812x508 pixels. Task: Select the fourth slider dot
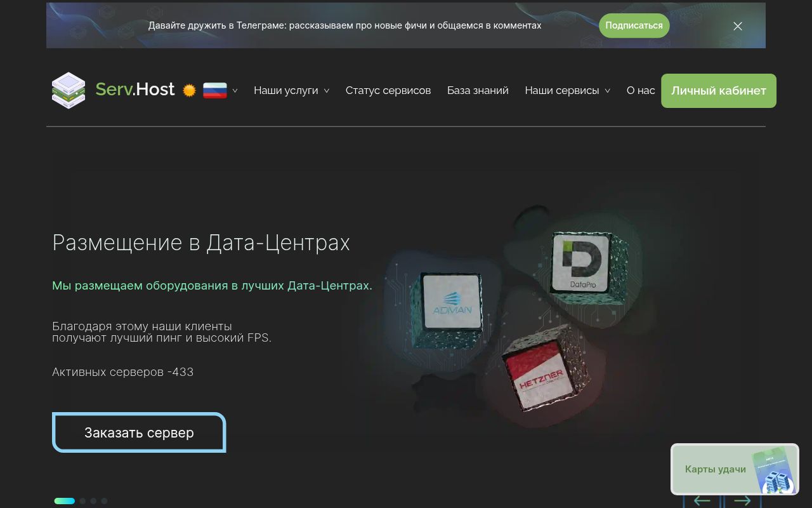[104, 501]
